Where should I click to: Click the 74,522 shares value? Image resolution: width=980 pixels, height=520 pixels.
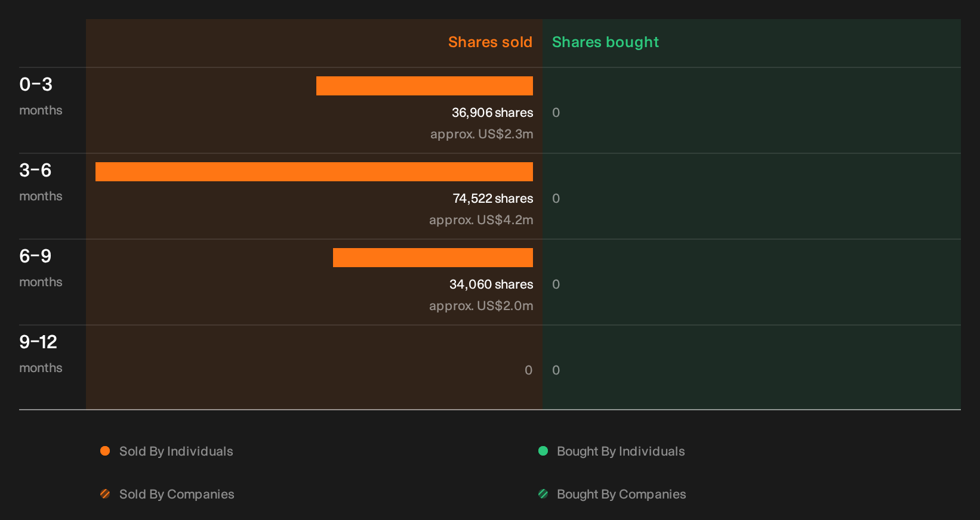click(x=493, y=199)
